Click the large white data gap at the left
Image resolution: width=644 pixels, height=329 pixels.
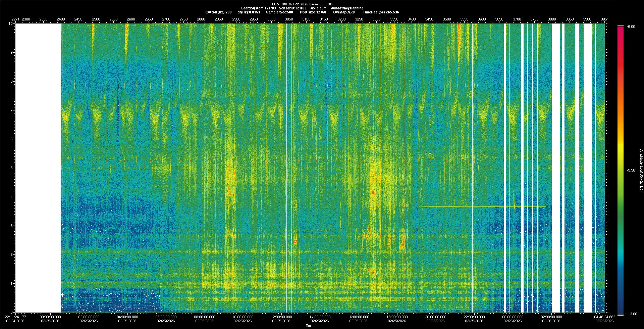coord(38,168)
